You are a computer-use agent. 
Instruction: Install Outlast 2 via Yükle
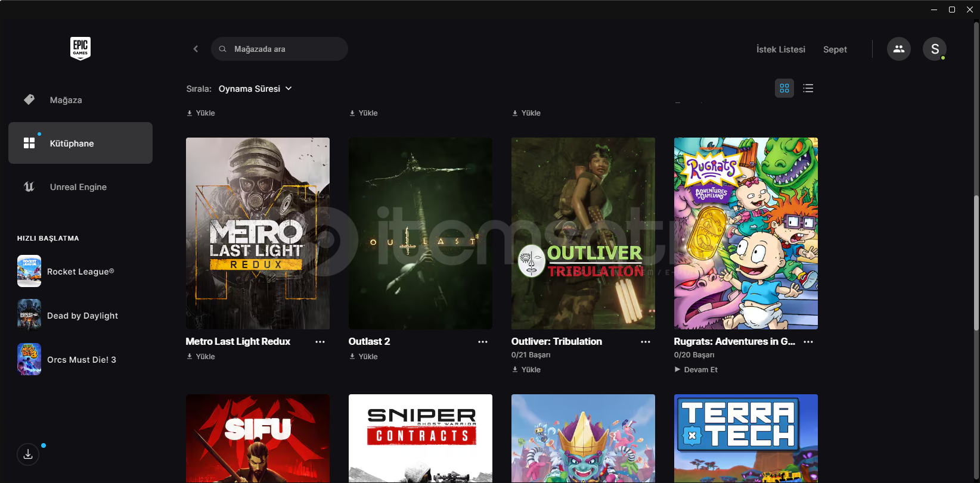pyautogui.click(x=364, y=357)
